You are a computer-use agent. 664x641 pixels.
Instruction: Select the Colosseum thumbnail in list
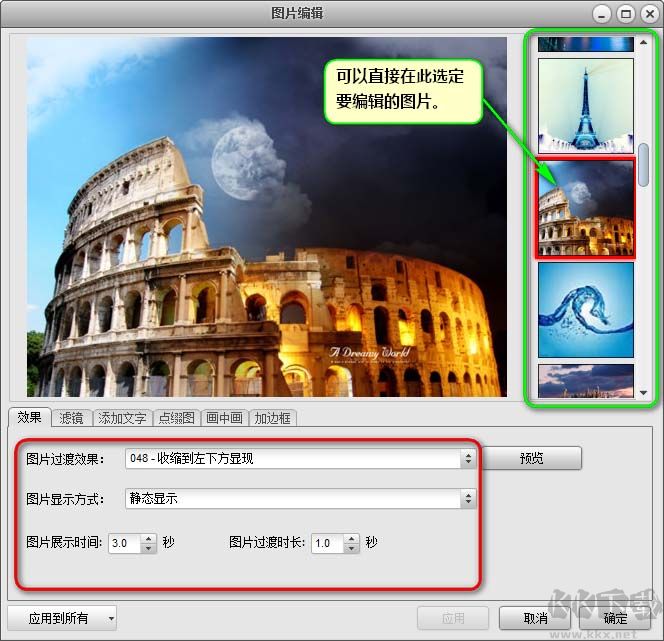(586, 208)
